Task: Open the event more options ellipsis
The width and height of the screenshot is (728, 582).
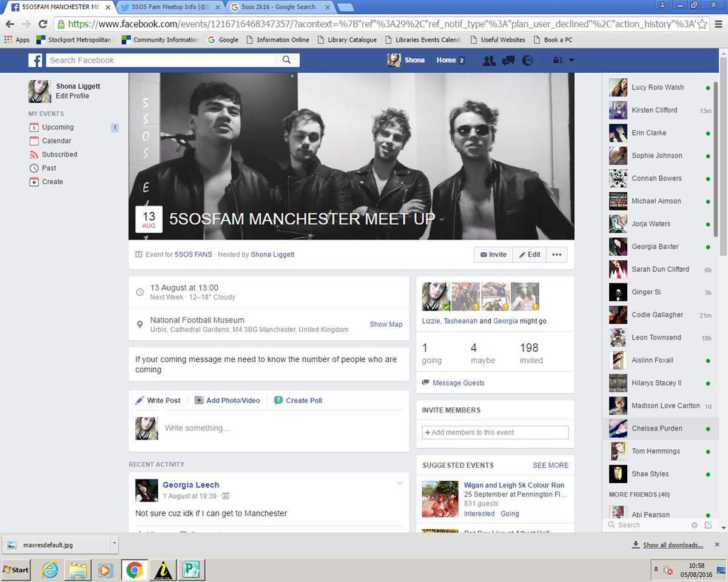Action: click(557, 255)
